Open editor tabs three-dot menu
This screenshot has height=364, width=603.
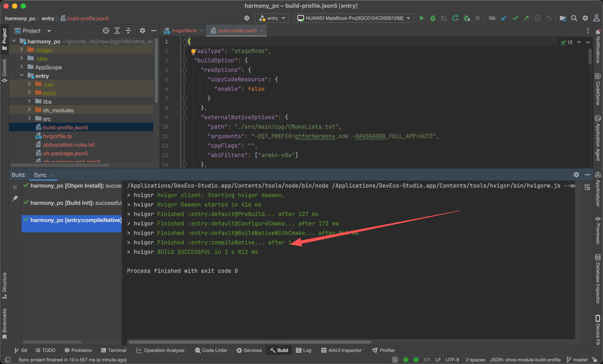[x=587, y=31]
